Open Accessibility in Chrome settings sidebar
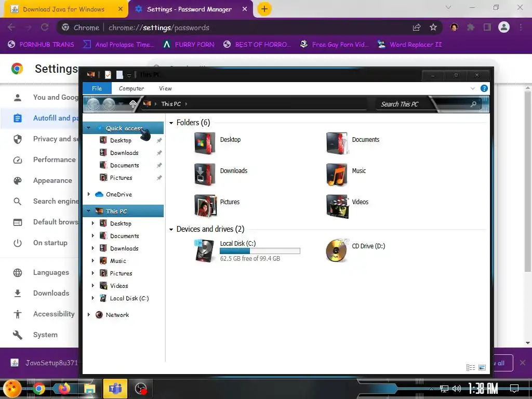 (x=54, y=314)
